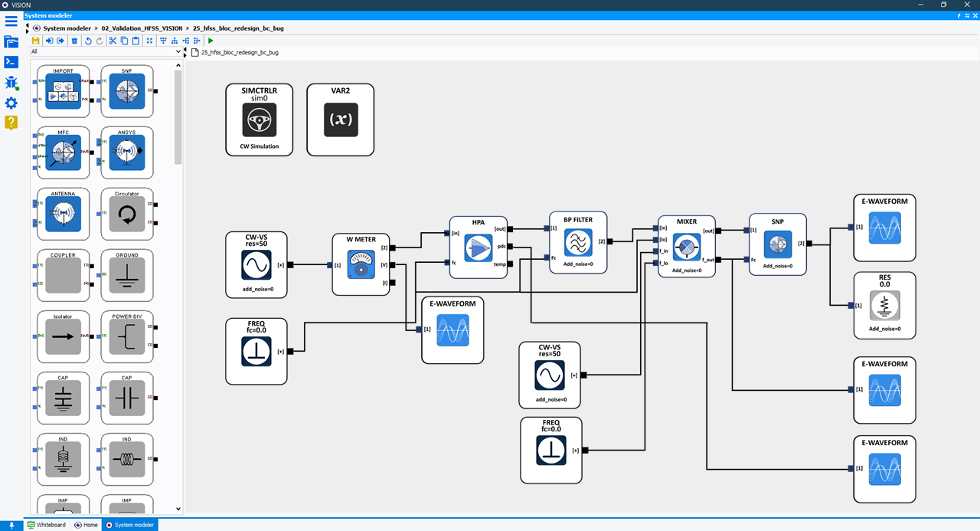Image resolution: width=980 pixels, height=531 pixels.
Task: Select the W METER block
Action: point(361,264)
